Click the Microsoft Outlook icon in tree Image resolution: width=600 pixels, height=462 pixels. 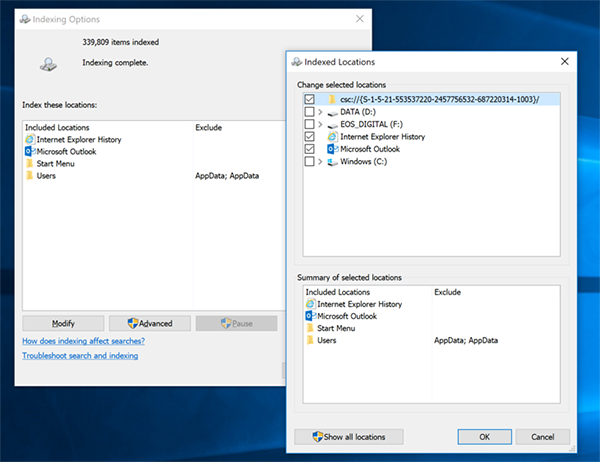pos(333,149)
